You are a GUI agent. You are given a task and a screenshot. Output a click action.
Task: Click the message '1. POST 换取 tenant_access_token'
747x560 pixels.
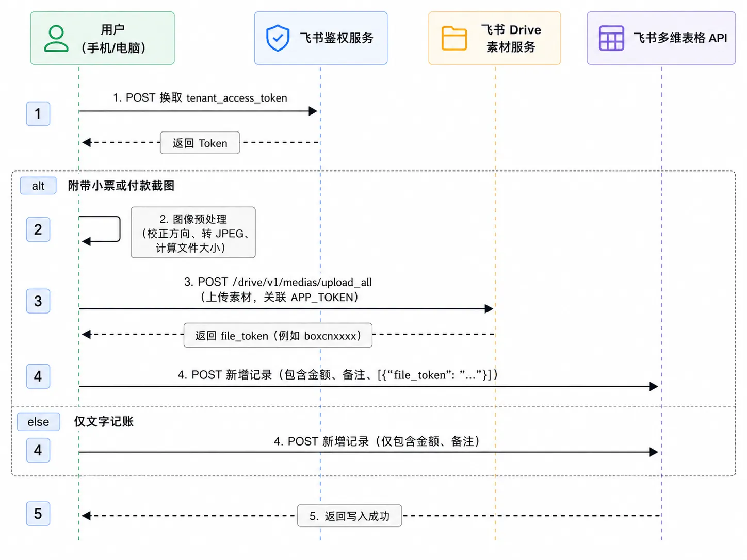(x=200, y=98)
